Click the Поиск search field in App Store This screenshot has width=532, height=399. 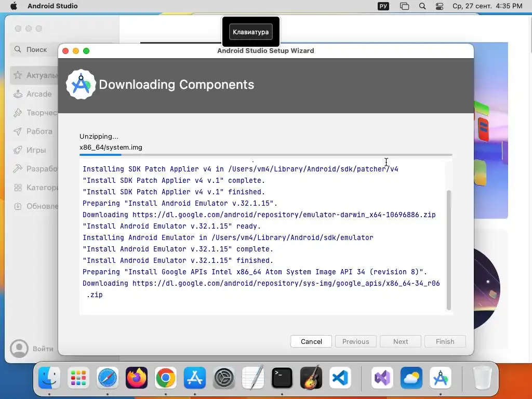pyautogui.click(x=34, y=49)
